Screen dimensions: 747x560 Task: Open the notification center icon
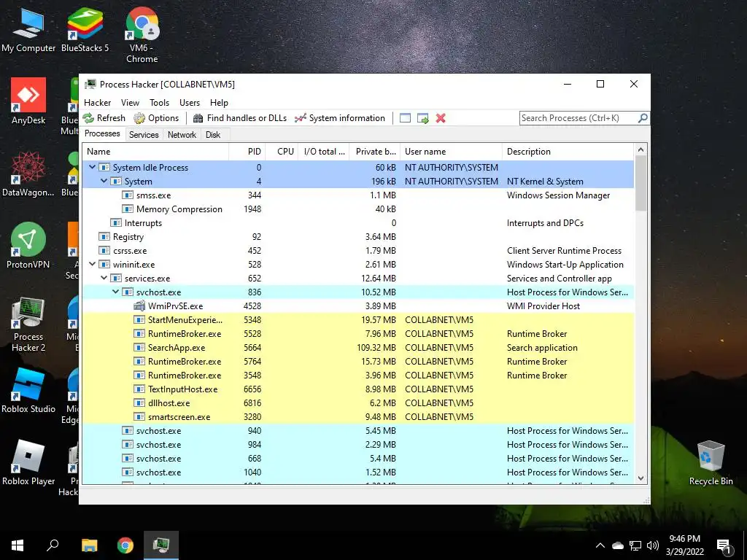pyautogui.click(x=724, y=546)
